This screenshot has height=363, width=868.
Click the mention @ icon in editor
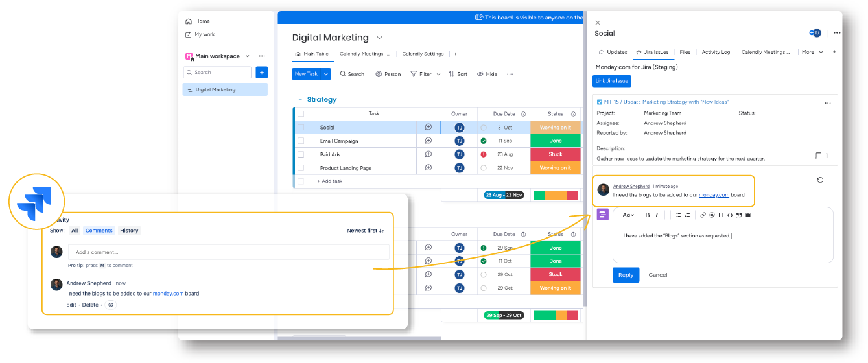pos(712,215)
